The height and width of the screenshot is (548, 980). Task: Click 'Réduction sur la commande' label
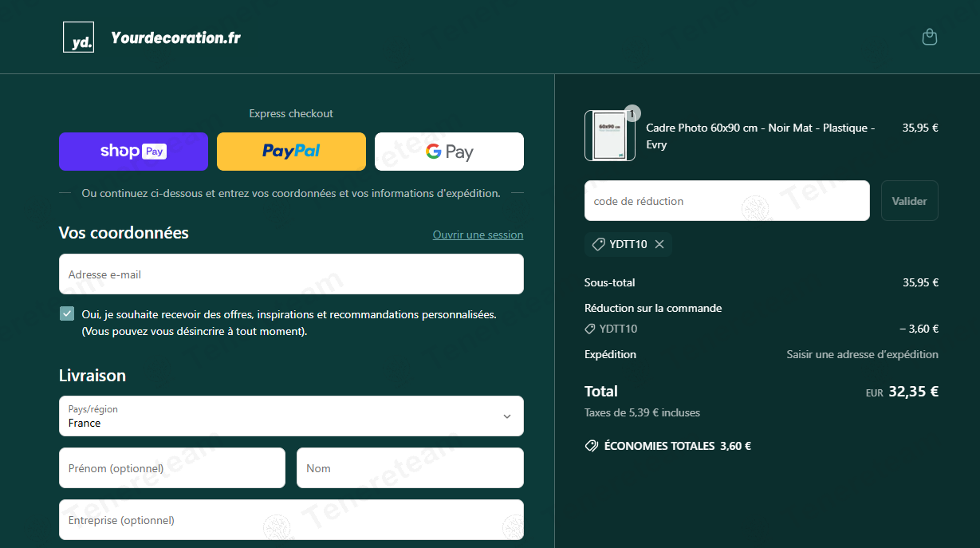pos(653,308)
